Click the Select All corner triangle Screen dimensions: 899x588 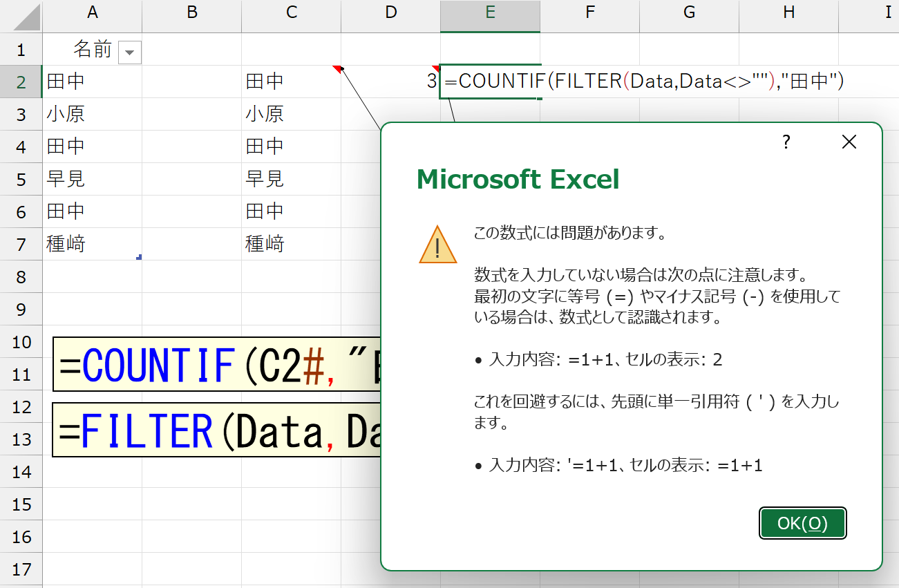pos(21,16)
